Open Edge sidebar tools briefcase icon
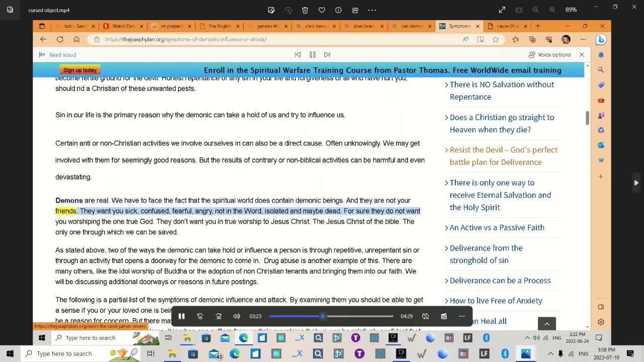The image size is (644, 362). pos(601,100)
